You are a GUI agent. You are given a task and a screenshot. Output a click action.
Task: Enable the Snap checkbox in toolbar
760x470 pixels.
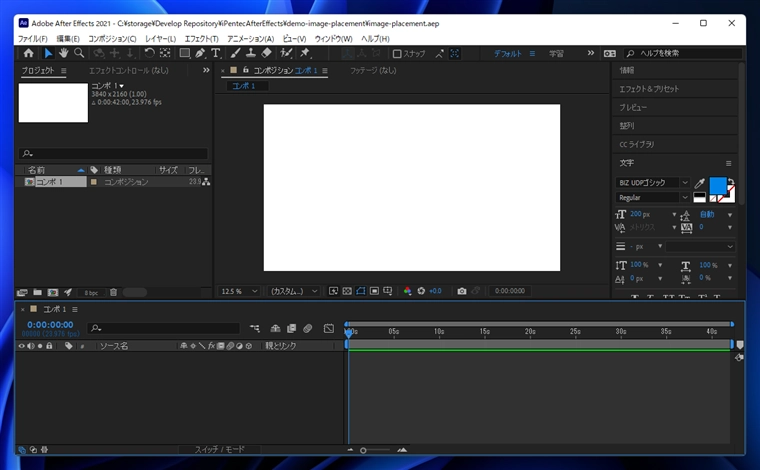(x=397, y=54)
